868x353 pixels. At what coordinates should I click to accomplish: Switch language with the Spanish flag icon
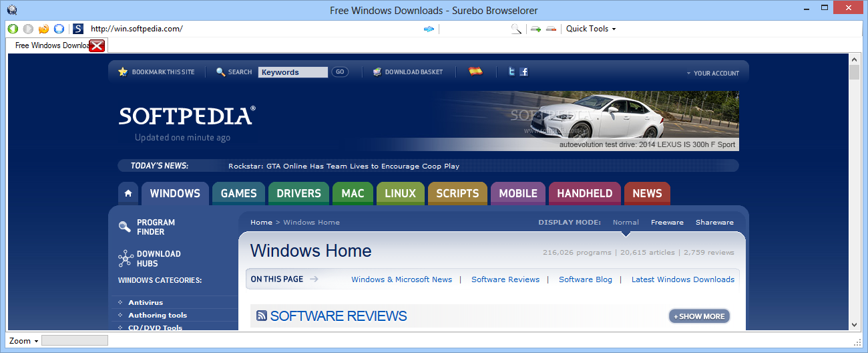(x=475, y=71)
